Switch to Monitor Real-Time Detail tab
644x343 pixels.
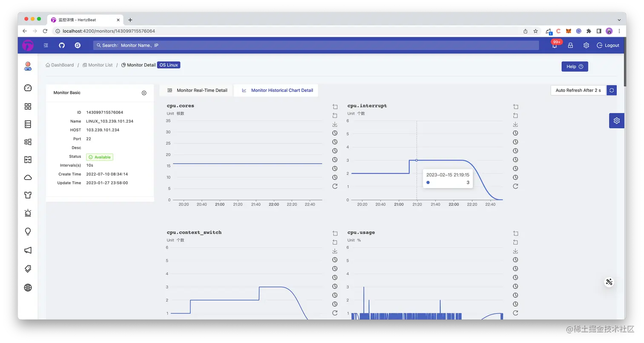click(197, 90)
